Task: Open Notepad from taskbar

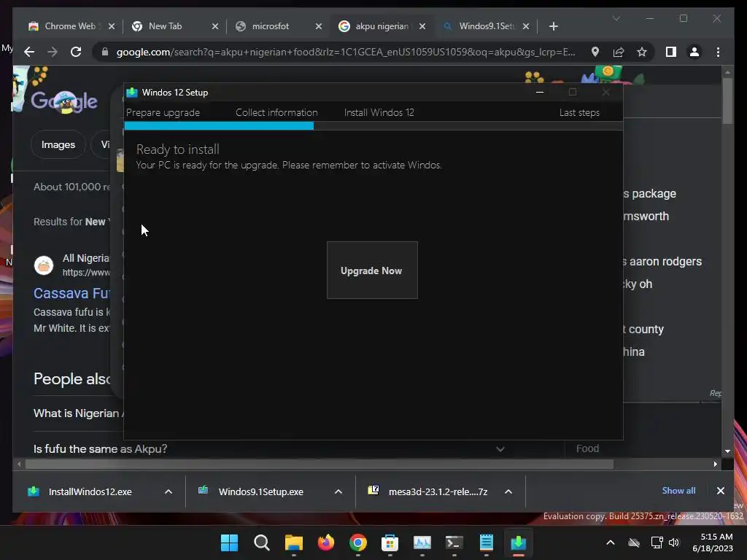Action: 487,542
